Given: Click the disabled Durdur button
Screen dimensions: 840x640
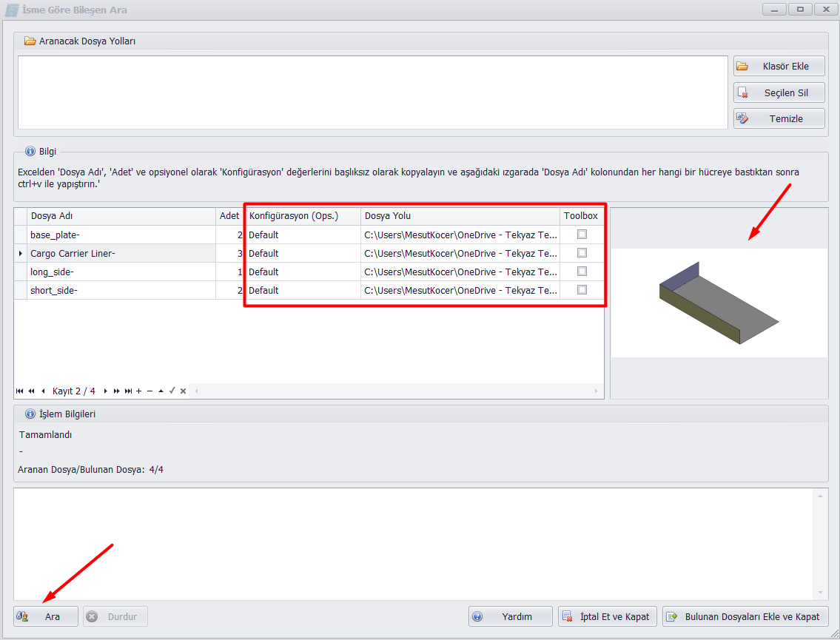Looking at the screenshot, I should click(x=115, y=616).
